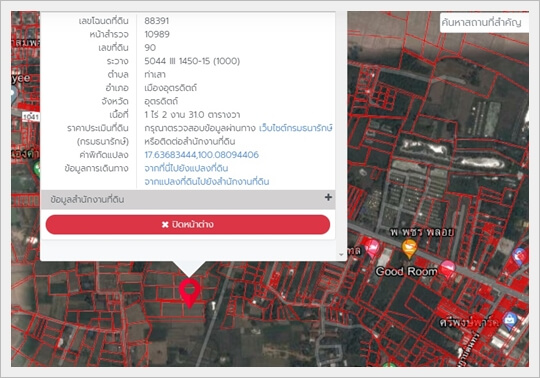Select the red land parcel pin marker
This screenshot has height=378, width=540.
coord(190,293)
